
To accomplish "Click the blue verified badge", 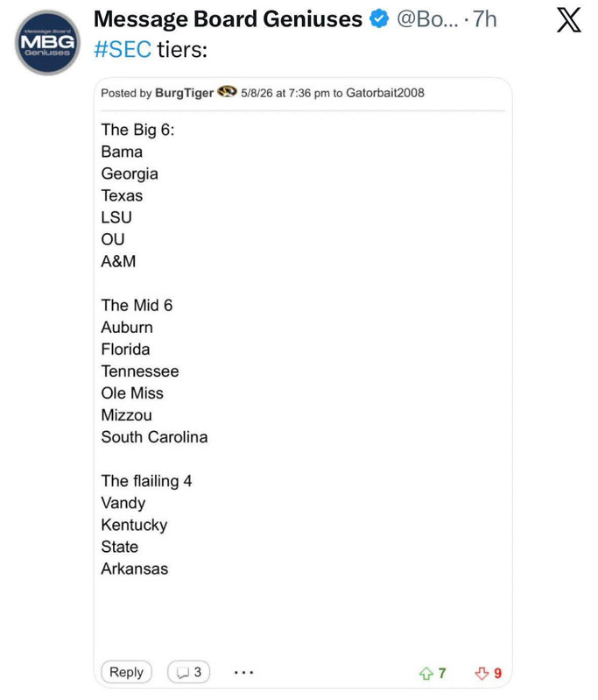I will (379, 19).
